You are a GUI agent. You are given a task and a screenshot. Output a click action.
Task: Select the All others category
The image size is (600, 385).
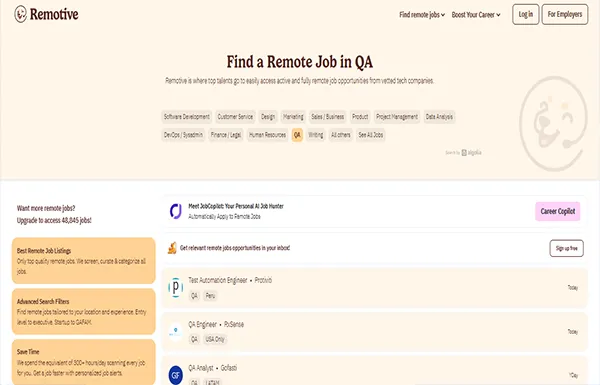[x=341, y=135]
